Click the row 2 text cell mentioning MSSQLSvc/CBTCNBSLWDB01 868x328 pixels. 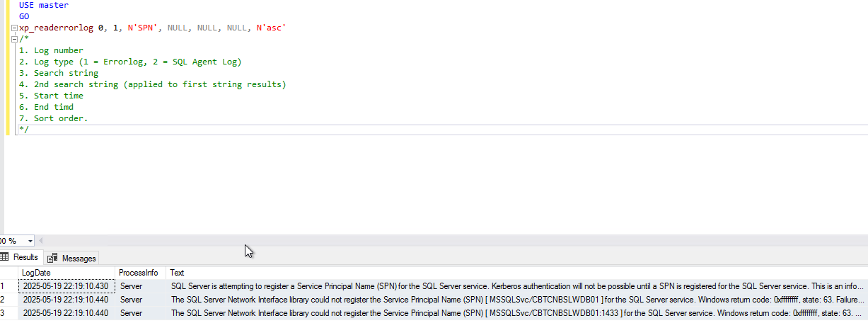pos(517,300)
